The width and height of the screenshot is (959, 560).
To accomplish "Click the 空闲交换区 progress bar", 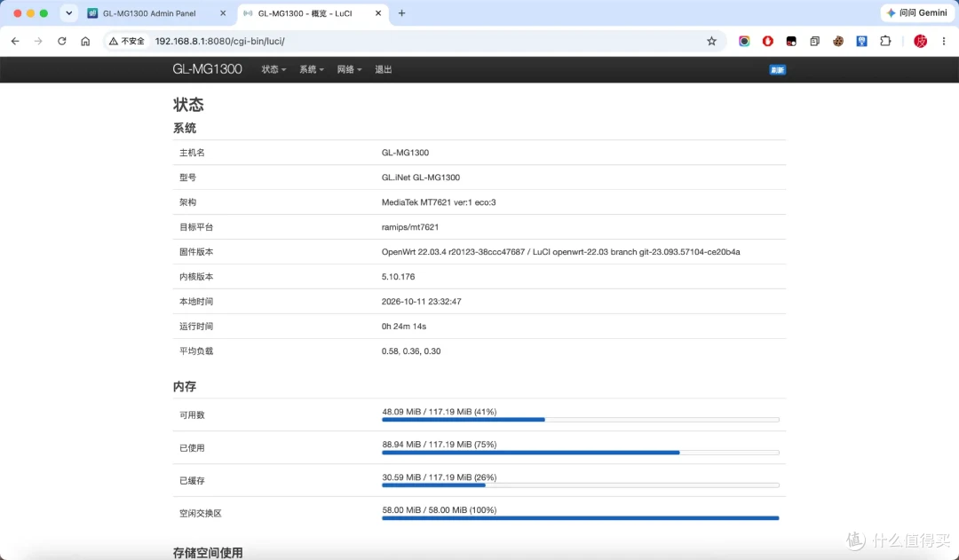I will pos(581,517).
